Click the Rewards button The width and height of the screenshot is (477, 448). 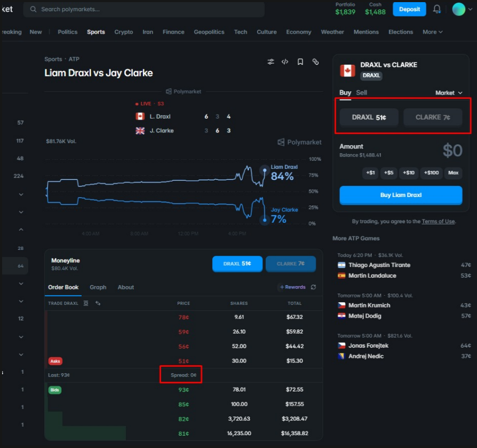[x=292, y=287]
